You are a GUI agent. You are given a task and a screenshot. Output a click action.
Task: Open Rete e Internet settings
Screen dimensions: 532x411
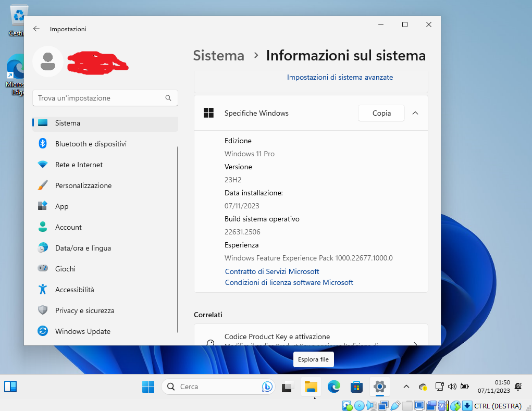pos(105,165)
